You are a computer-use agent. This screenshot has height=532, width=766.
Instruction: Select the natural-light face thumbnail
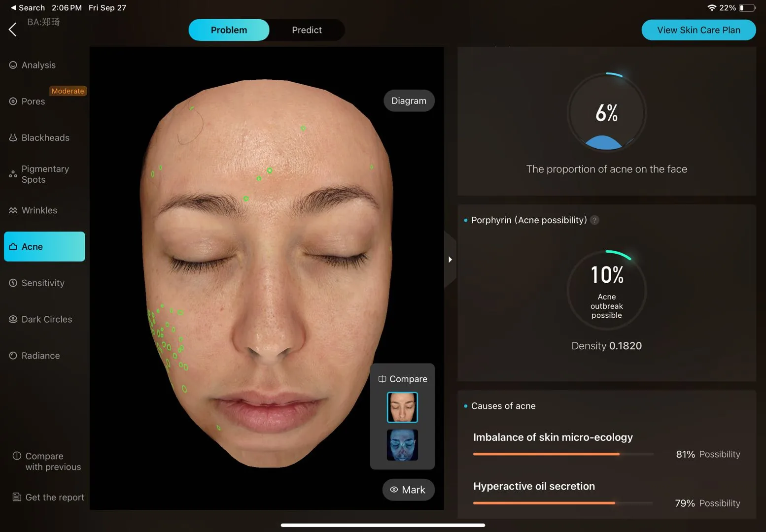click(x=402, y=407)
